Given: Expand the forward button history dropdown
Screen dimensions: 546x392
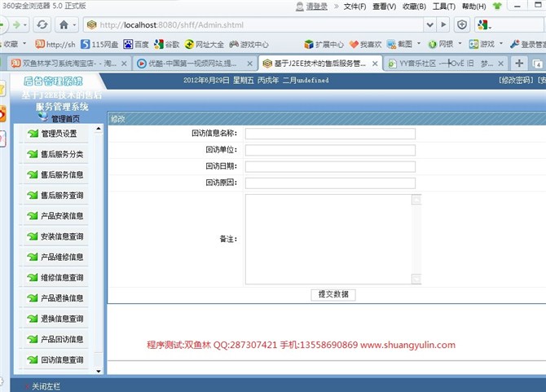Looking at the screenshot, I should [24, 24].
